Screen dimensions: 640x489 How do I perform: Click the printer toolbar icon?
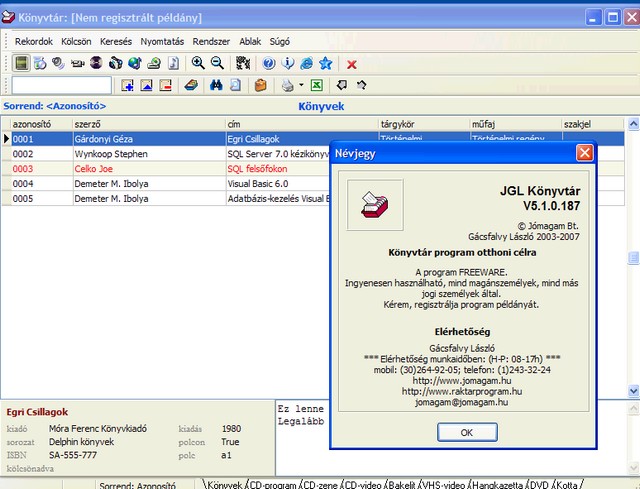(287, 85)
